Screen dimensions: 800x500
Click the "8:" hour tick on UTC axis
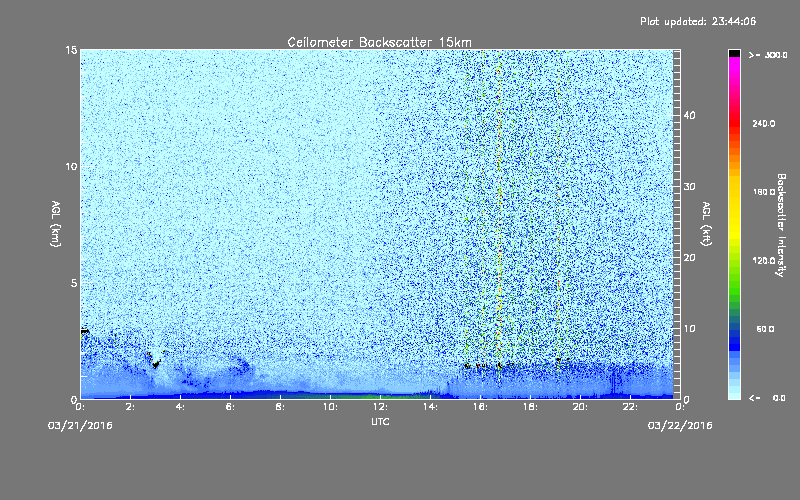pyautogui.click(x=281, y=407)
